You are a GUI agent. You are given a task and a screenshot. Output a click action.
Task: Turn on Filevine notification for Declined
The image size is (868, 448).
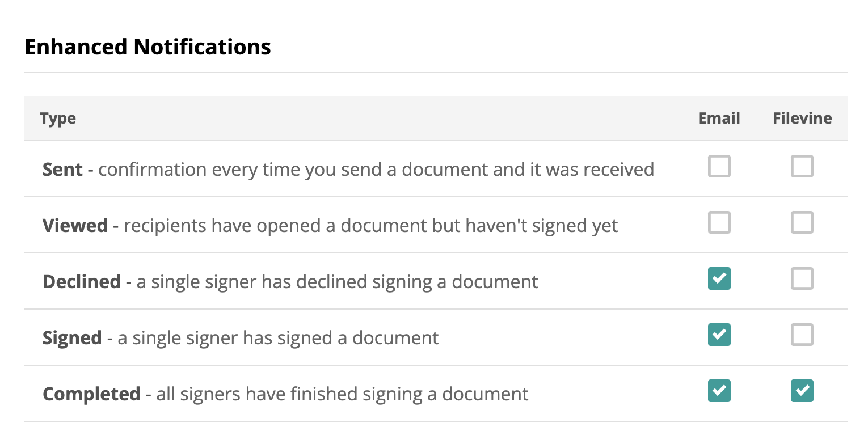click(x=802, y=279)
